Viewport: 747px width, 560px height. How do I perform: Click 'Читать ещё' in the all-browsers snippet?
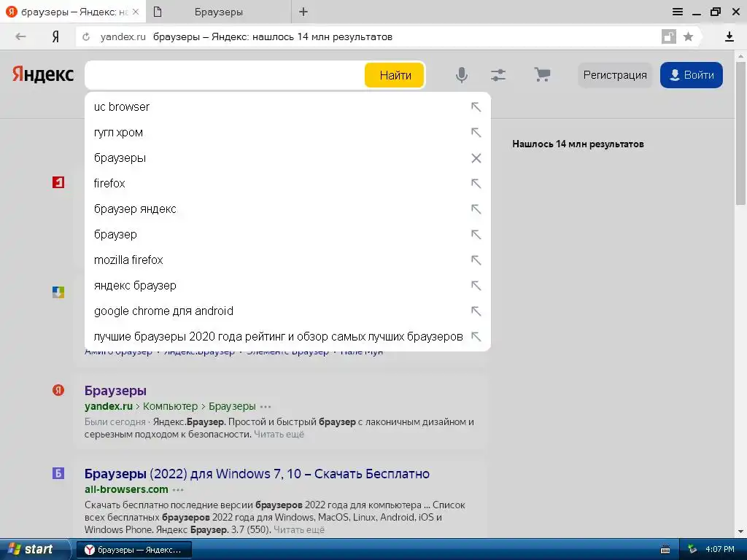pyautogui.click(x=299, y=529)
